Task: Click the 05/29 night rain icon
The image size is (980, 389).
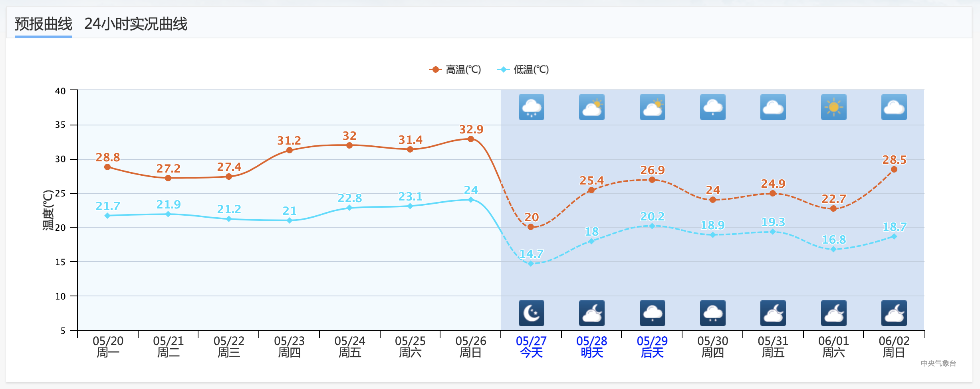Action: 652,313
